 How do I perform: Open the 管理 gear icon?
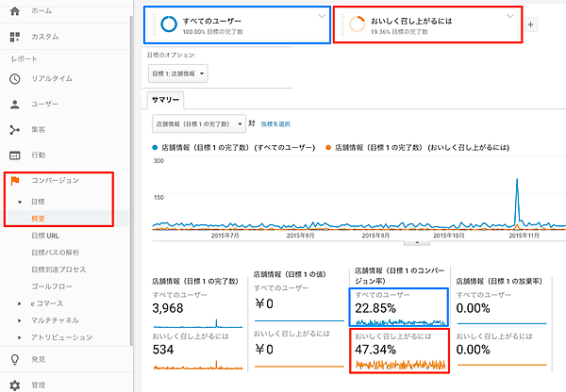point(14,384)
